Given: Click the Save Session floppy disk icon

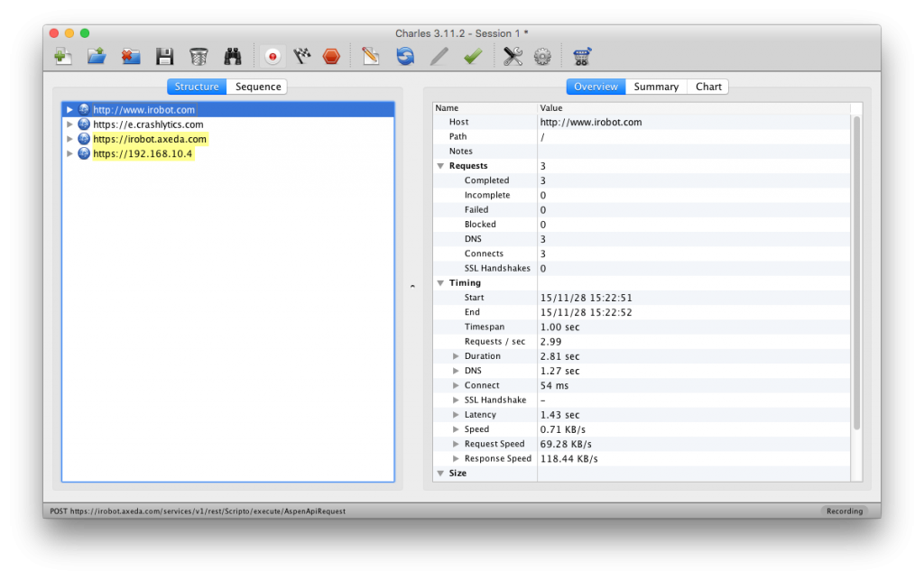Looking at the screenshot, I should [x=164, y=57].
